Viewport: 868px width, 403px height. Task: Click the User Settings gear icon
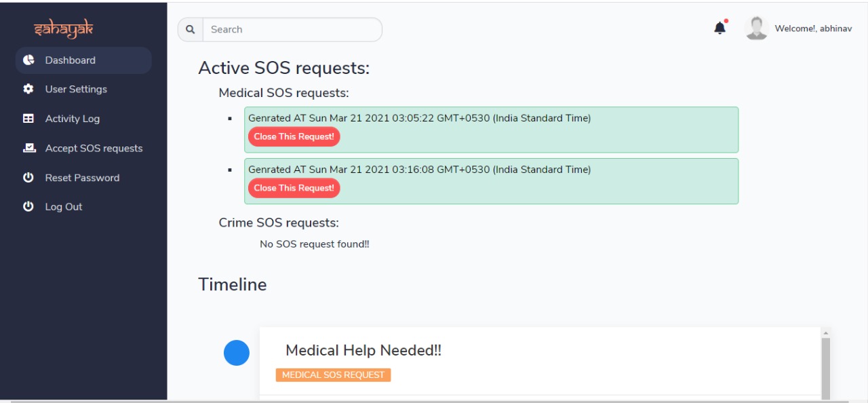pos(28,89)
